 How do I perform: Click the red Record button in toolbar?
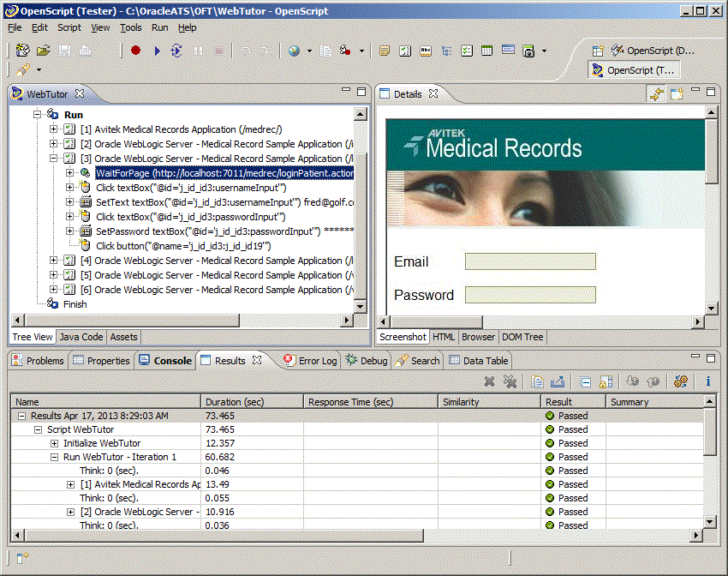135,51
